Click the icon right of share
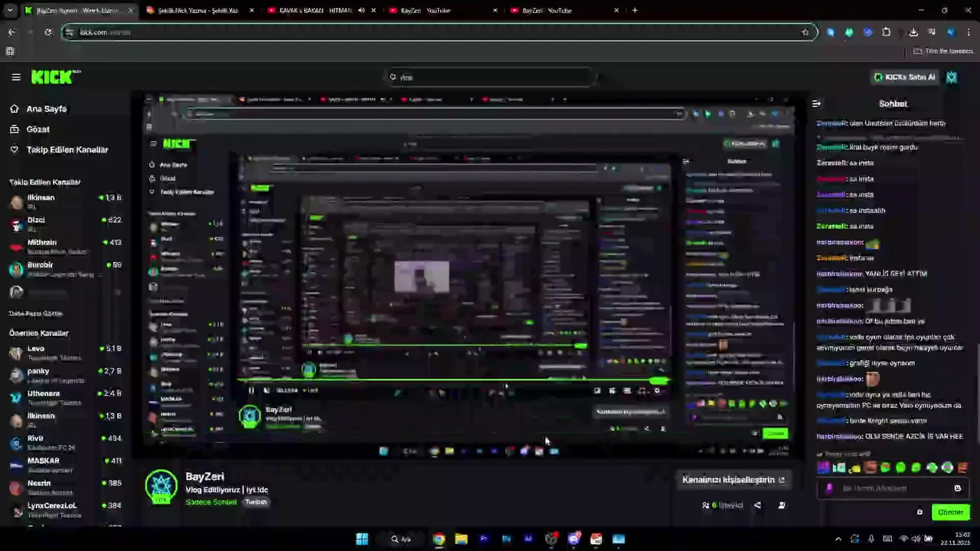This screenshot has height=551, width=980. [x=782, y=505]
